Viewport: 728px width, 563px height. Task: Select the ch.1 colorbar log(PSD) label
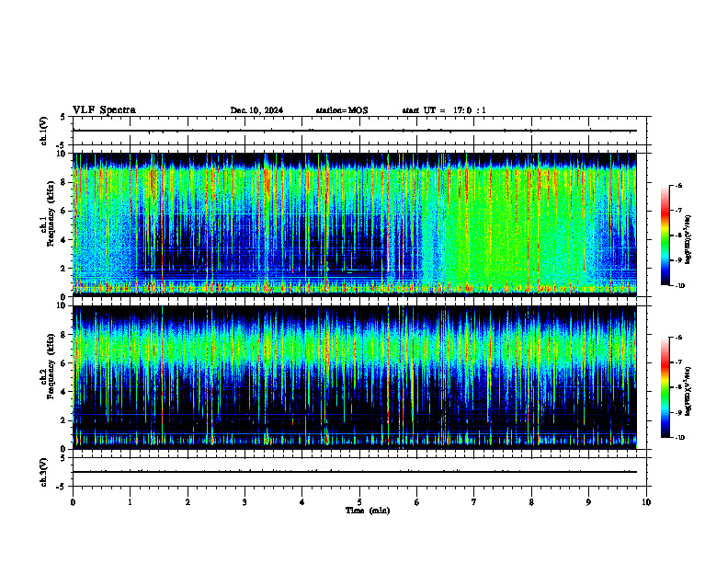click(x=688, y=239)
